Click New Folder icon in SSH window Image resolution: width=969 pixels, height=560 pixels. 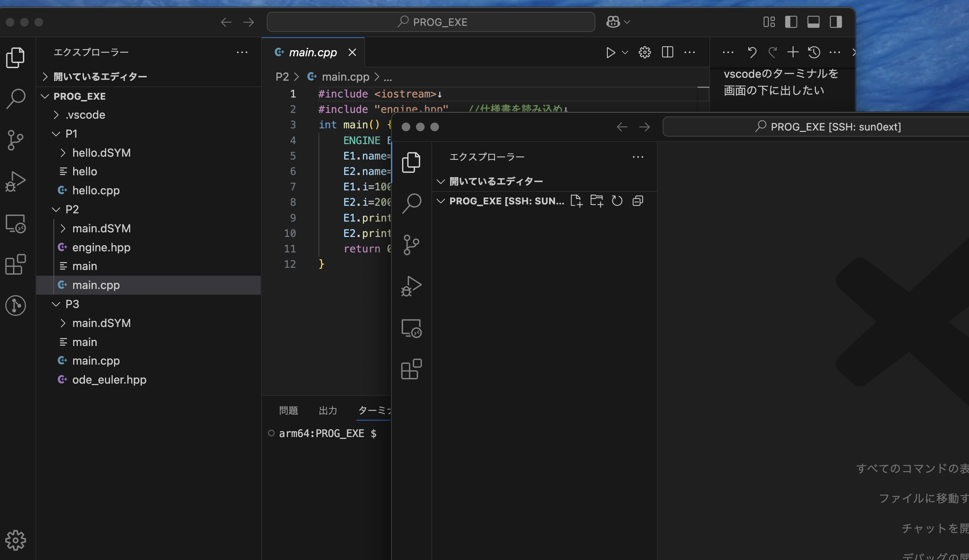click(x=597, y=201)
